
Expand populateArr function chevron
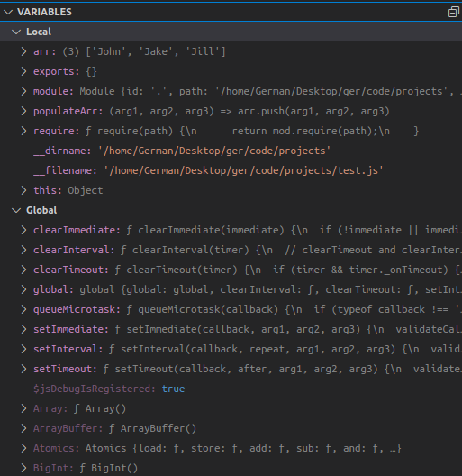[x=23, y=111]
